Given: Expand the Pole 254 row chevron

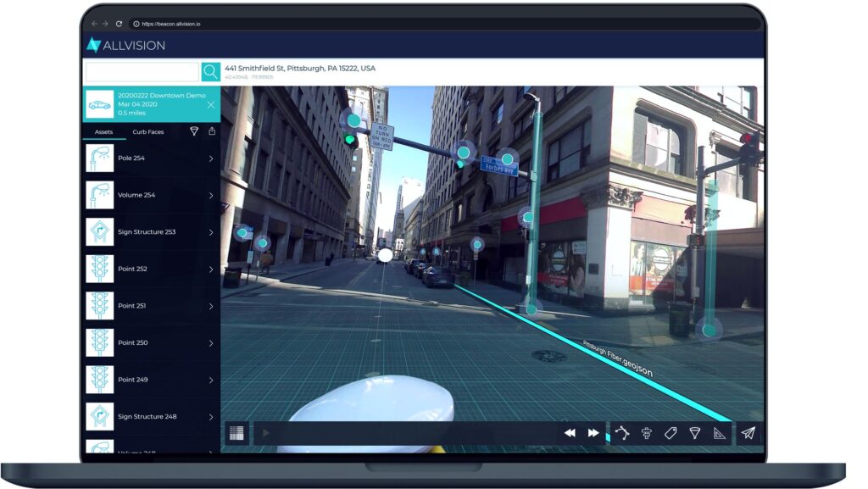Looking at the screenshot, I should click(211, 158).
